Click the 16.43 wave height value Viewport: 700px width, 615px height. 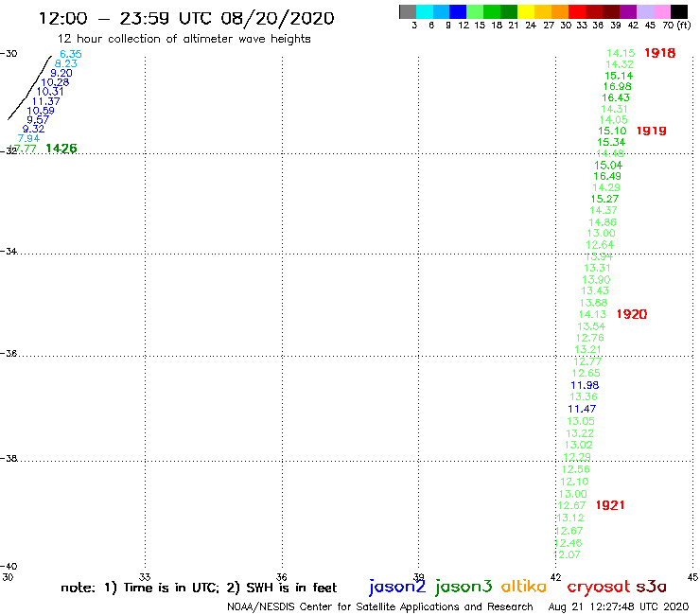(616, 97)
